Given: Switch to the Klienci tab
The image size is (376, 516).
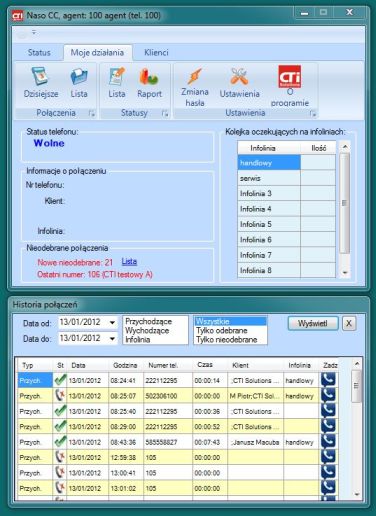Looking at the screenshot, I should (x=156, y=52).
